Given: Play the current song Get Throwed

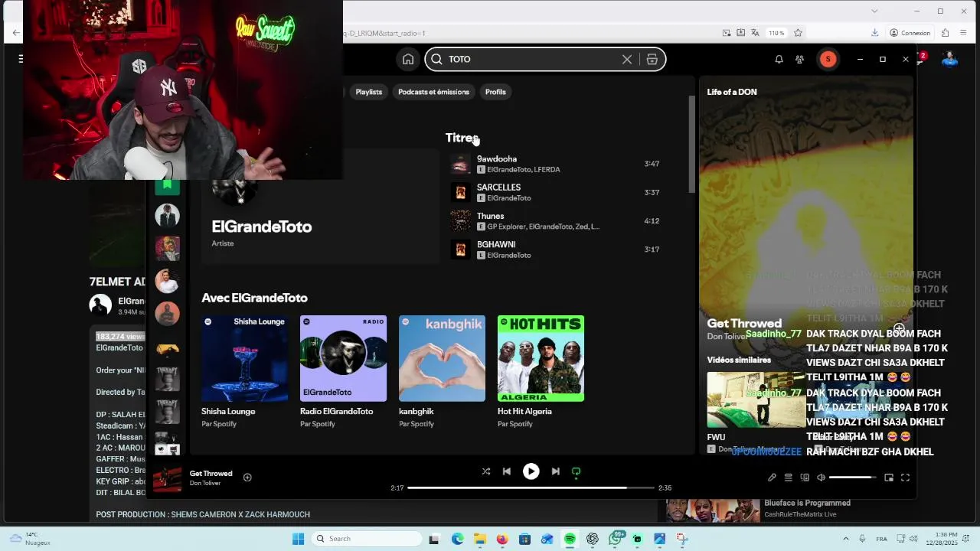Looking at the screenshot, I should pyautogui.click(x=531, y=471).
